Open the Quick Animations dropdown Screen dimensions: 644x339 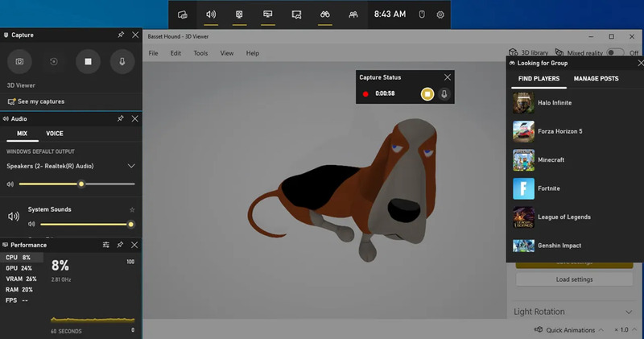click(601, 330)
